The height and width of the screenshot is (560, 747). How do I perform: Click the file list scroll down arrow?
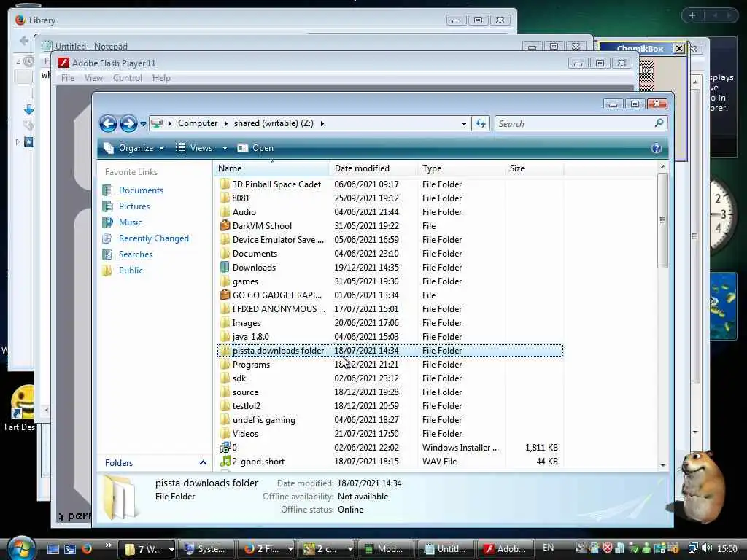point(662,465)
